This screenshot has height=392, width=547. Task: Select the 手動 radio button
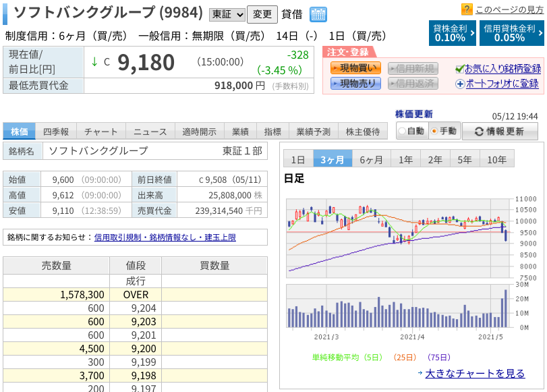pos(434,132)
